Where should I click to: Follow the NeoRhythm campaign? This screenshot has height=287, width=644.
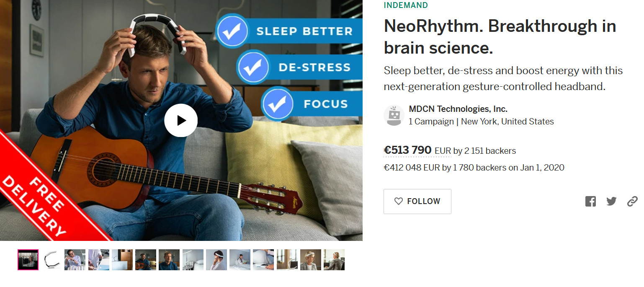pyautogui.click(x=417, y=202)
